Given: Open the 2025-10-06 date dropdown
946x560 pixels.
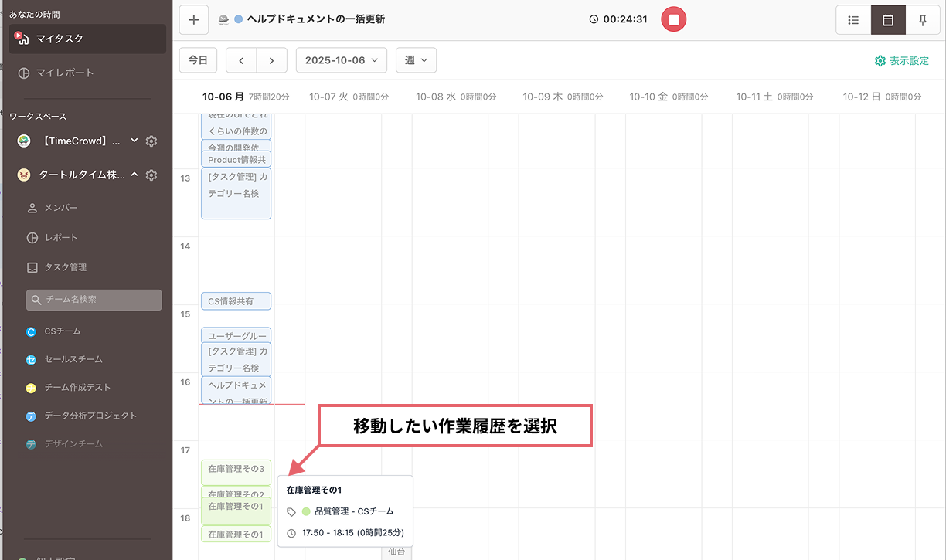Looking at the screenshot, I should [x=341, y=60].
